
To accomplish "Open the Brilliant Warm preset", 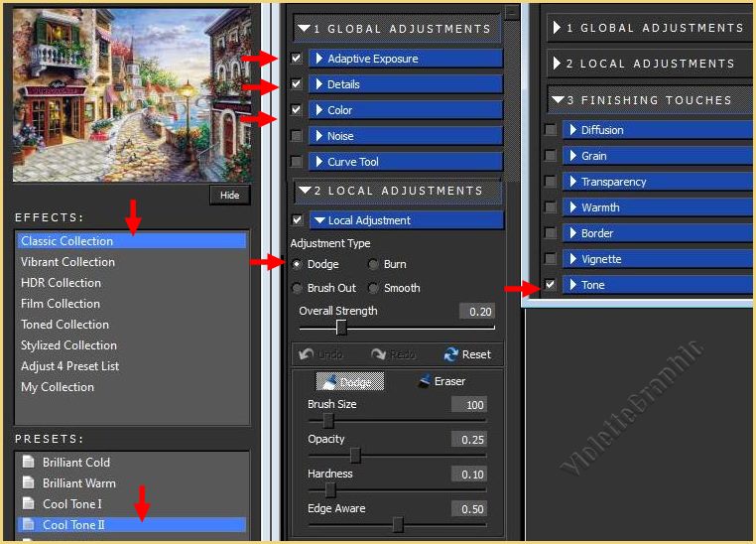I will pos(78,483).
